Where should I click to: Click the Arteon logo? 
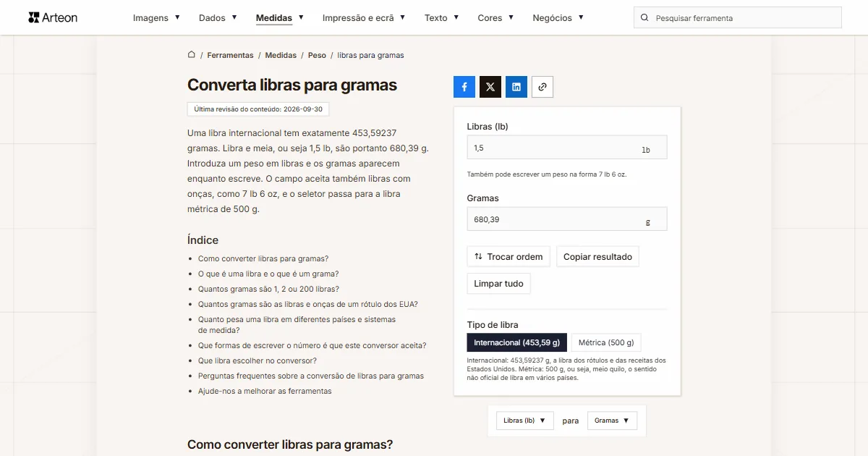(53, 17)
